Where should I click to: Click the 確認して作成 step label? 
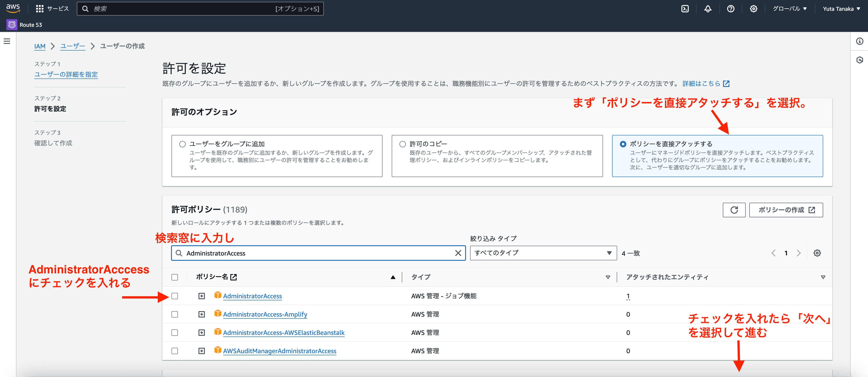53,143
